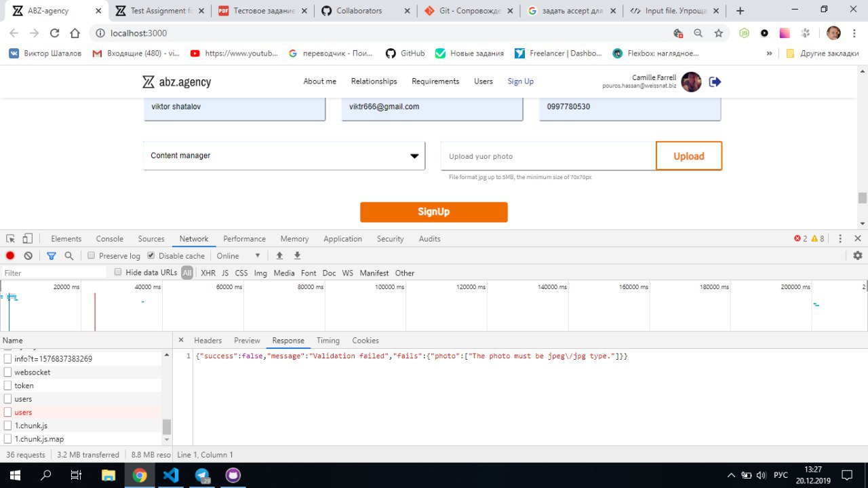Click the Upload photo button

(688, 156)
